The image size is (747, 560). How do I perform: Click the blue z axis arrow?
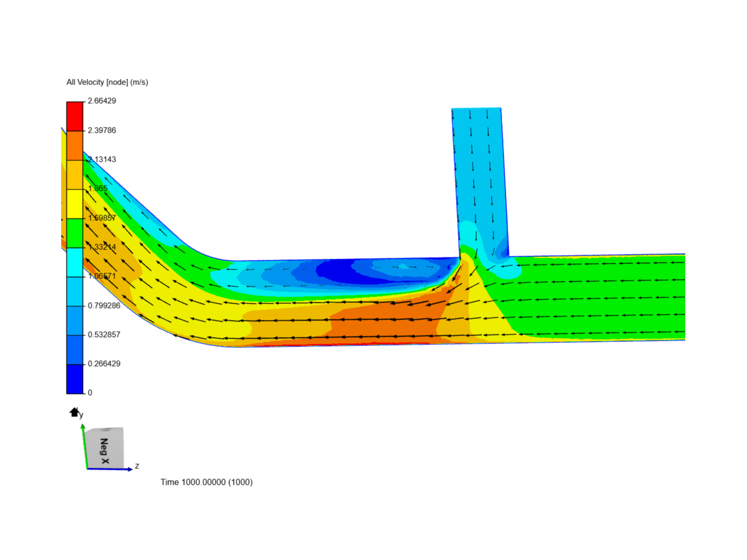click(x=109, y=469)
